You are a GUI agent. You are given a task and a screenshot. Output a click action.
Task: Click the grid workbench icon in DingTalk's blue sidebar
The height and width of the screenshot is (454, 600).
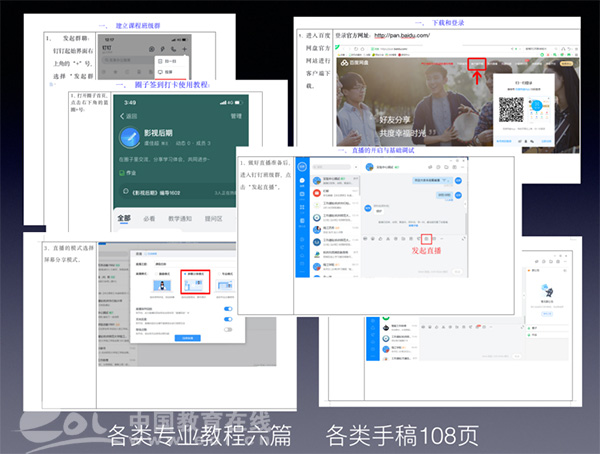tap(302, 207)
